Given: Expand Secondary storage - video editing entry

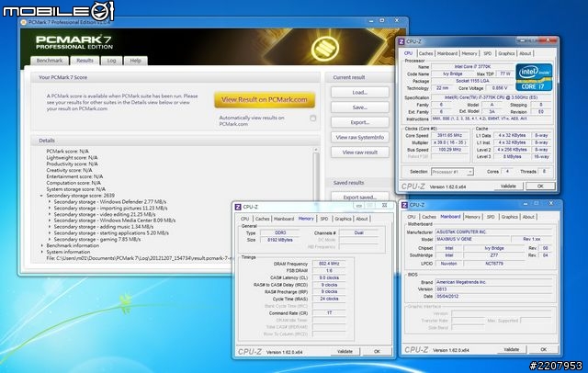Looking at the screenshot, I should (50, 214).
